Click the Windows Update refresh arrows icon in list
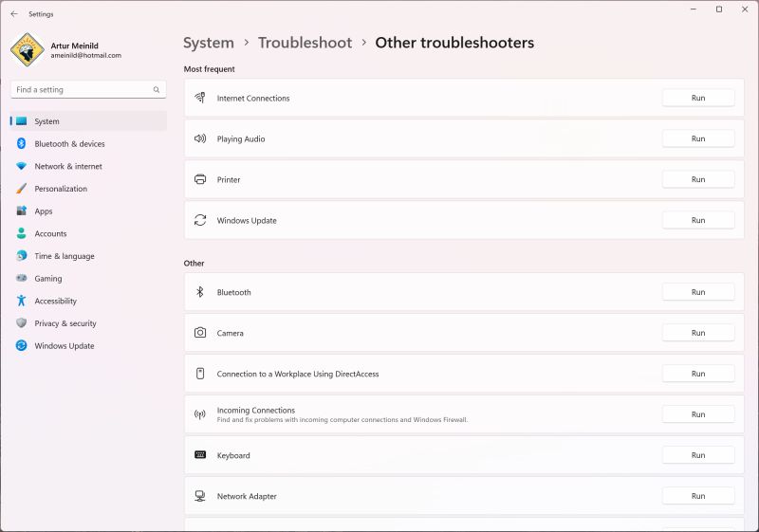This screenshot has height=532, width=759. [200, 220]
